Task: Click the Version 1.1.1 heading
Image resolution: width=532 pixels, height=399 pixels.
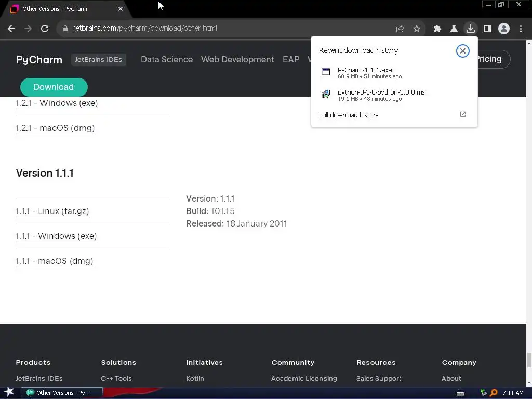Action: click(45, 173)
